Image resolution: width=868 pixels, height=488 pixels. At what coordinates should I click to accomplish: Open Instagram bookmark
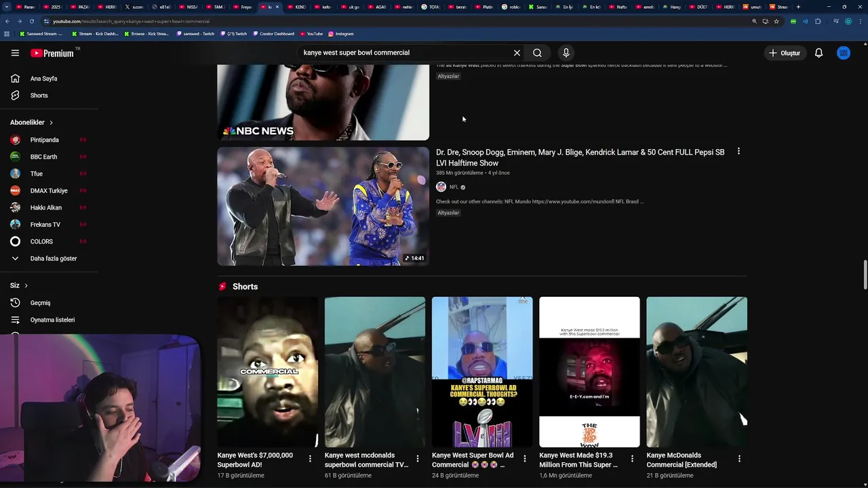[341, 33]
